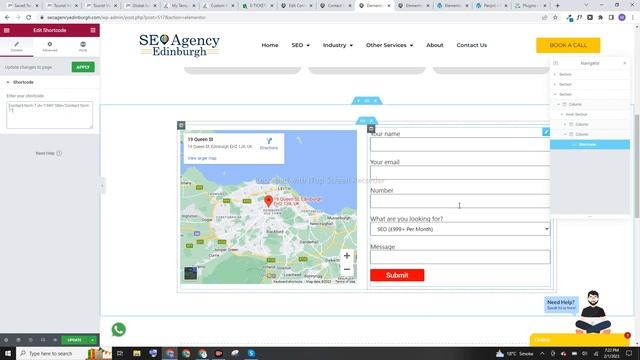Open save options arrow beside UPDATE
The image size is (640, 360).
(93, 340)
